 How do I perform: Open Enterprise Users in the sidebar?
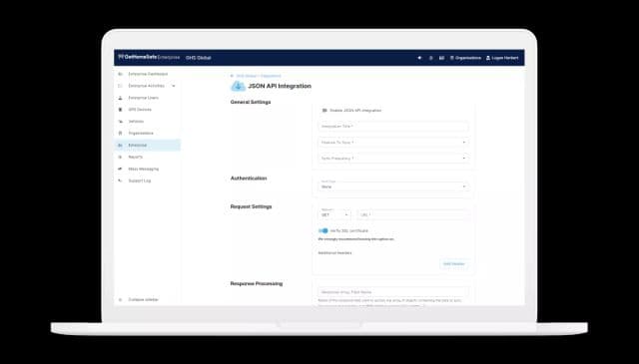(x=144, y=98)
